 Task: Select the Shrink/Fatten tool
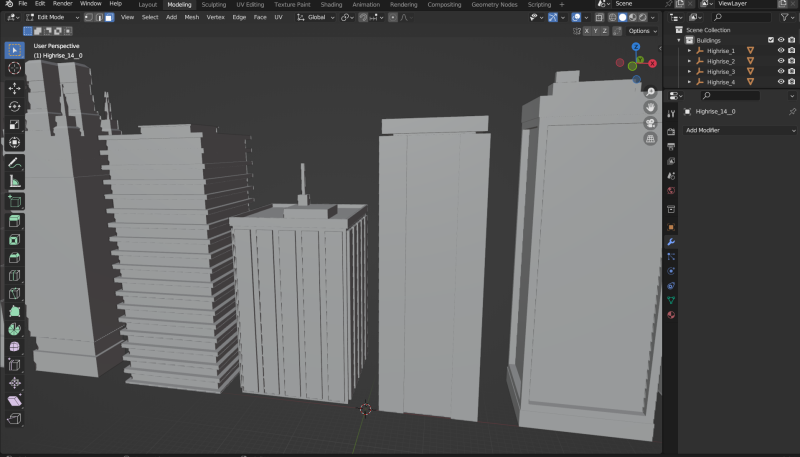point(14,383)
